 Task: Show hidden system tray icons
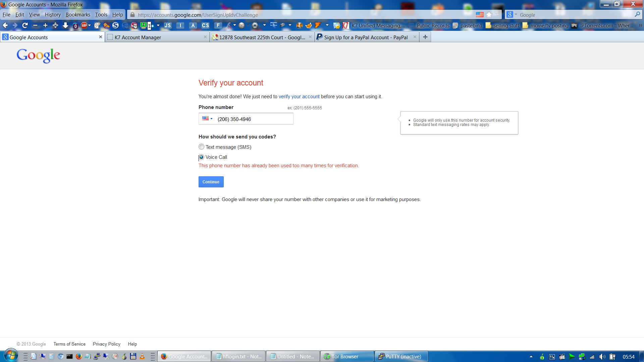[x=531, y=357]
